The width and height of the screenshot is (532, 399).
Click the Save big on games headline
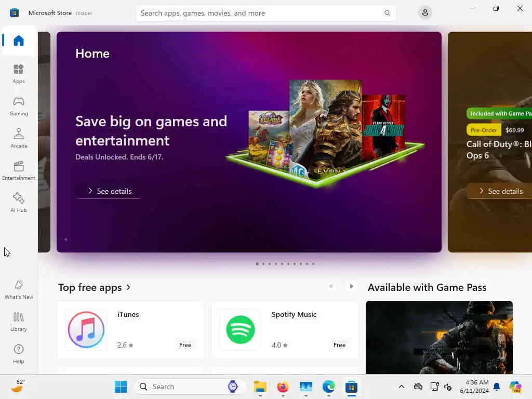coord(151,131)
